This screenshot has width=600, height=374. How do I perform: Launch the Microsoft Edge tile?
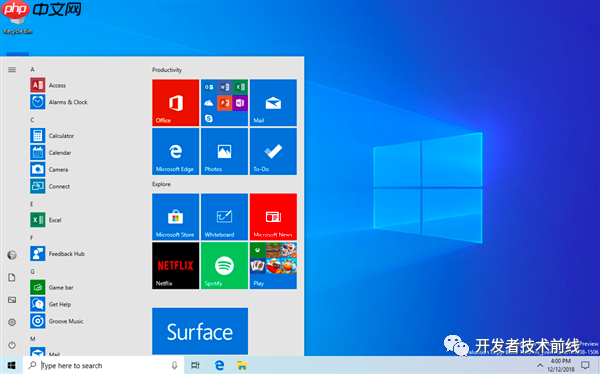point(175,151)
